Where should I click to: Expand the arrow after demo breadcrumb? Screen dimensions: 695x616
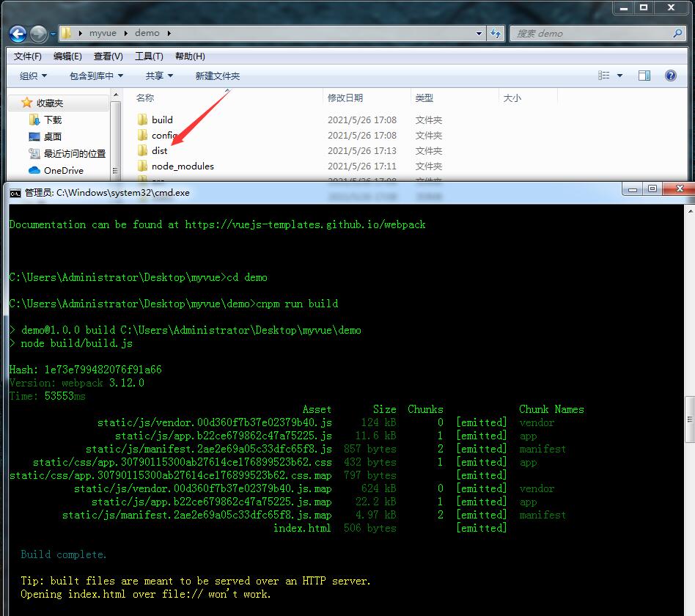click(x=169, y=33)
